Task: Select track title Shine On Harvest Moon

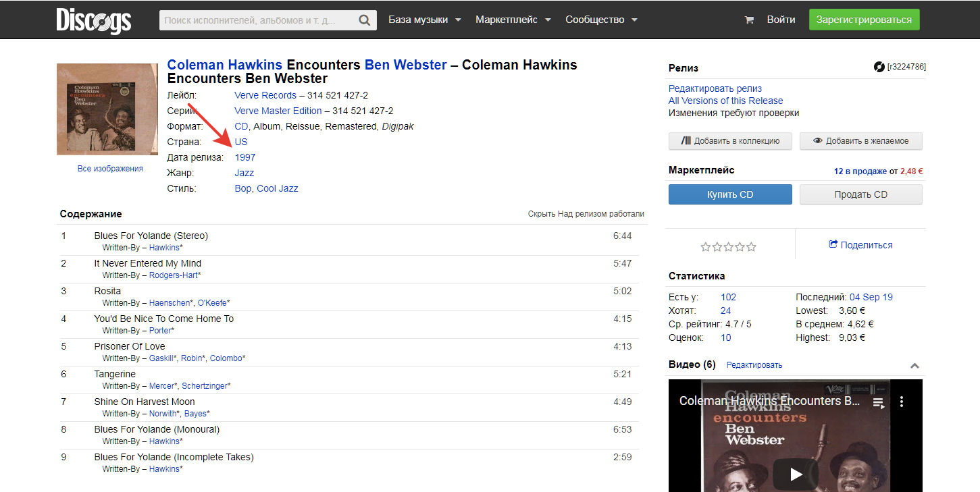Action: click(x=145, y=402)
